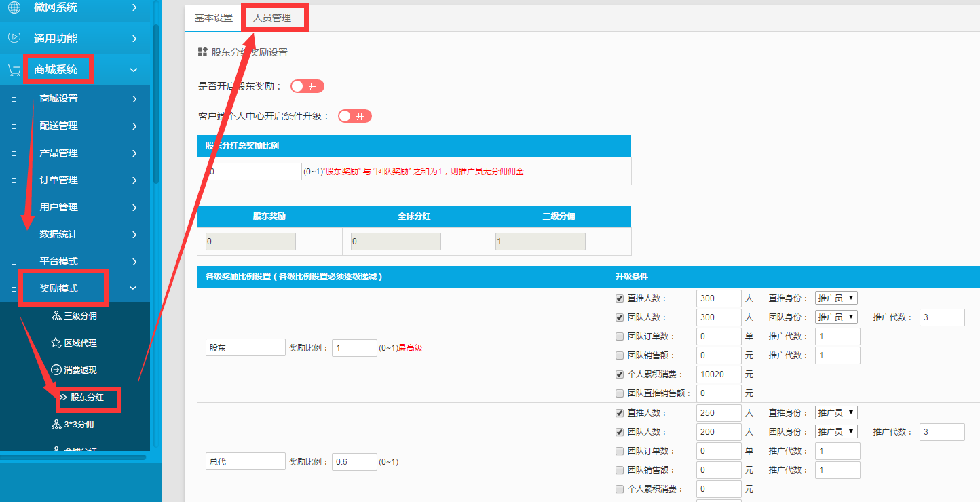Click the 股东分红总奖励比例 input field
The height and width of the screenshot is (502, 980).
click(x=253, y=172)
